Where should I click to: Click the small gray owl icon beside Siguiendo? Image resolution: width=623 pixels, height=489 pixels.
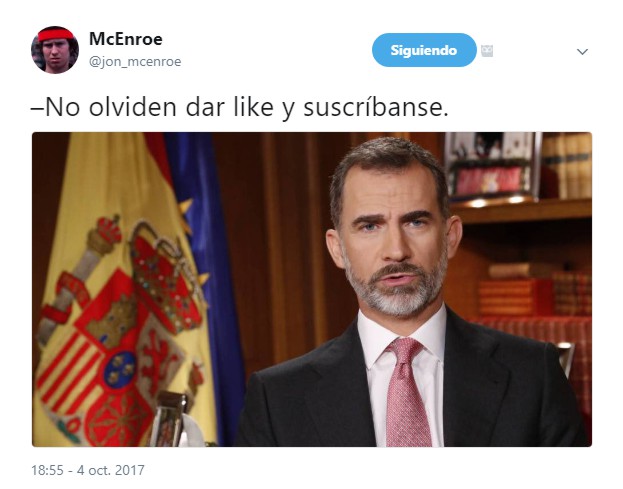click(x=487, y=51)
